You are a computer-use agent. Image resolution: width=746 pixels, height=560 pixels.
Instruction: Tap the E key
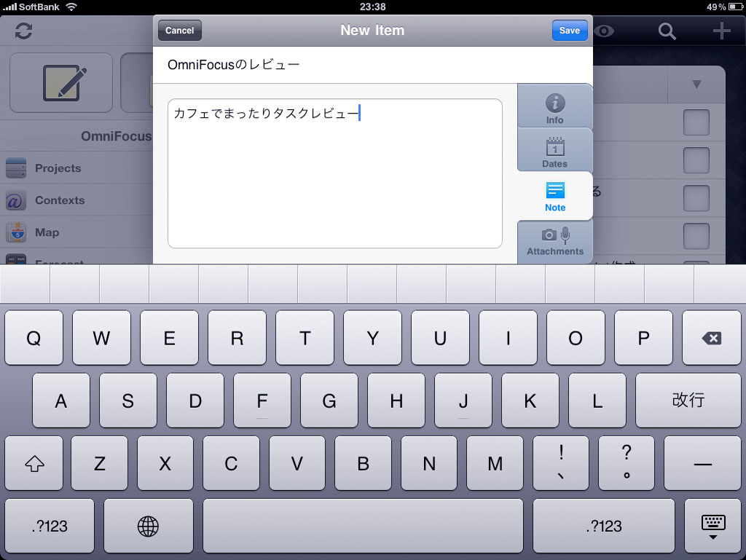pyautogui.click(x=169, y=338)
